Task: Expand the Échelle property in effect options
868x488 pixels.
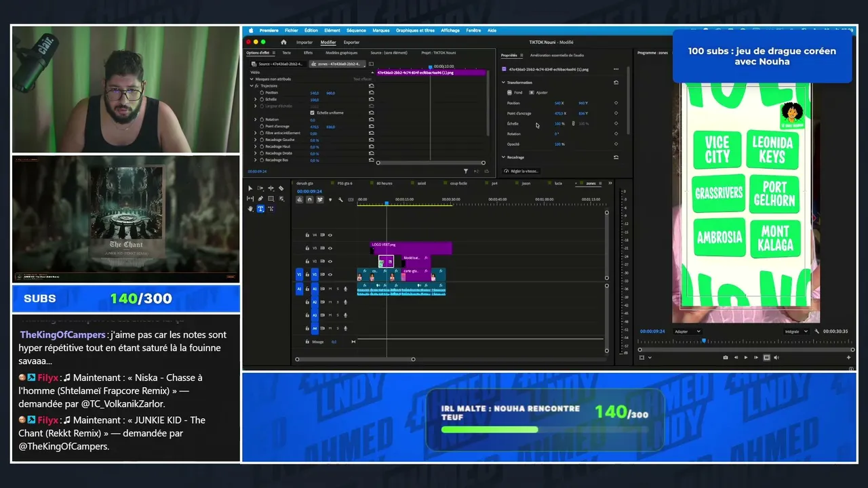Action: click(256, 100)
